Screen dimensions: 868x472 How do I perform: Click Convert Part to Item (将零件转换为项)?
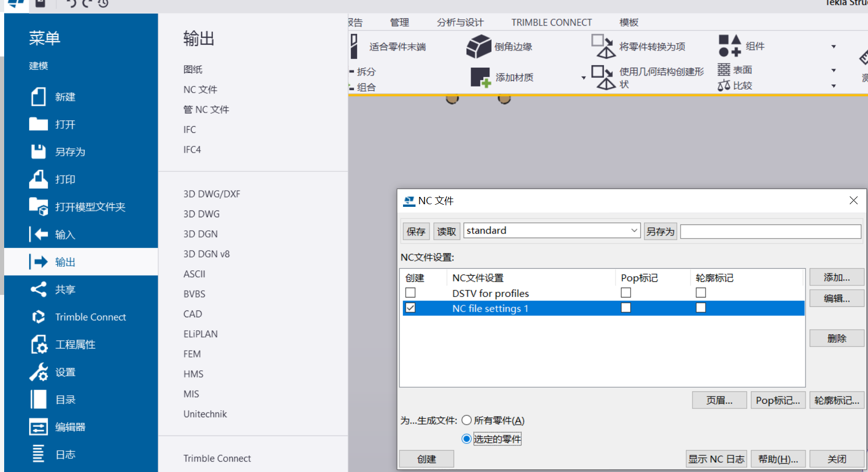(638, 47)
